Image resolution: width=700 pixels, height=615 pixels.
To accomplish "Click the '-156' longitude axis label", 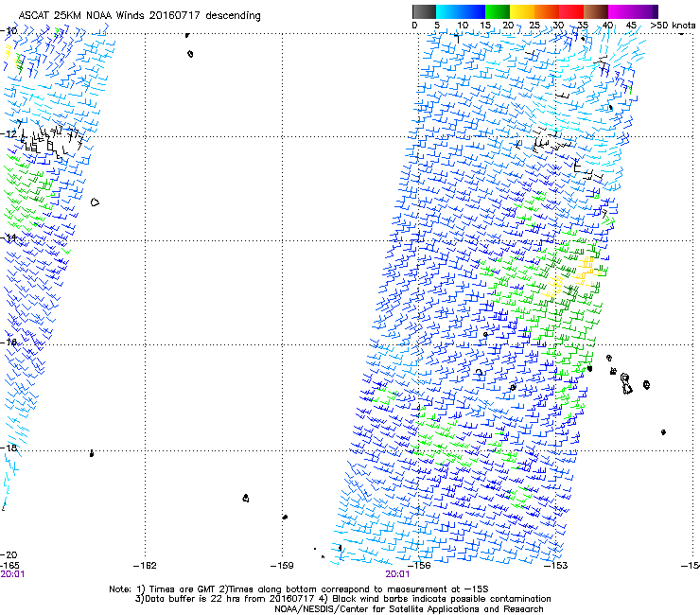I will click(x=419, y=566).
